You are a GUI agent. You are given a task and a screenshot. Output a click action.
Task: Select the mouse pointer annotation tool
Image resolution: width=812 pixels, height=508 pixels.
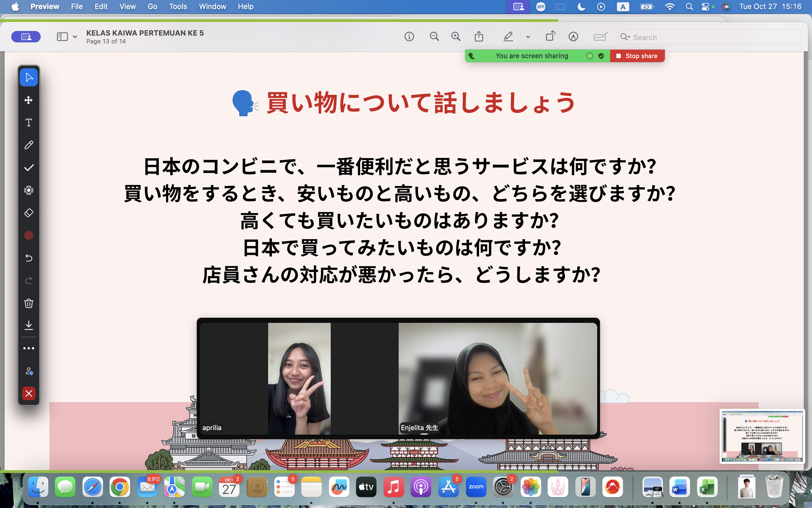coord(29,77)
